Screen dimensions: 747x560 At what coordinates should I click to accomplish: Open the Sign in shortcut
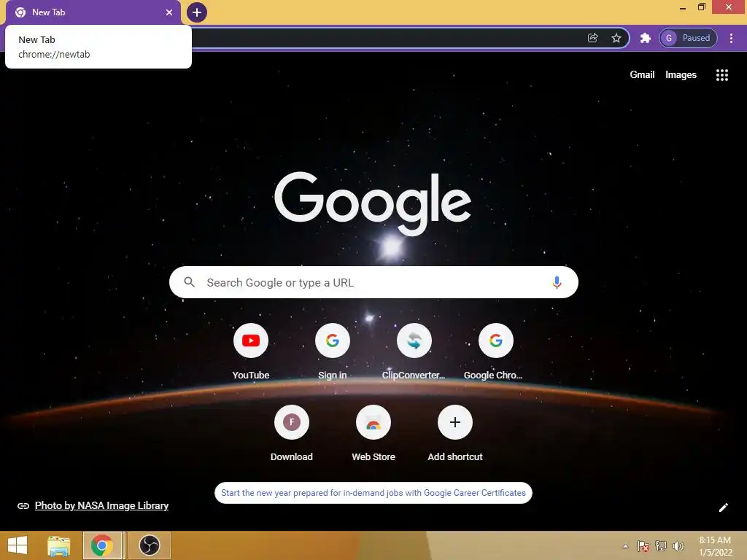[x=332, y=352]
